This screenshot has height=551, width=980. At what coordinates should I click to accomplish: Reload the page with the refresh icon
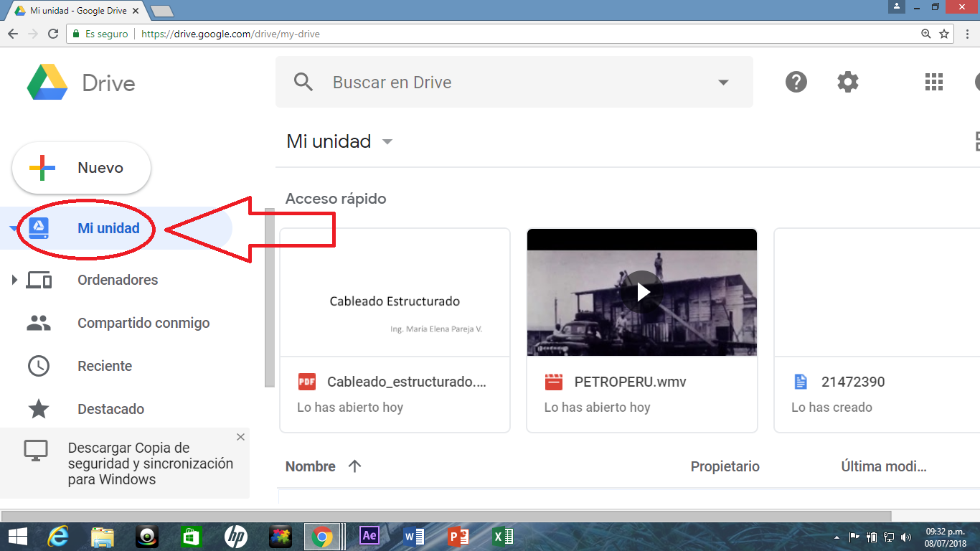pyautogui.click(x=53, y=34)
